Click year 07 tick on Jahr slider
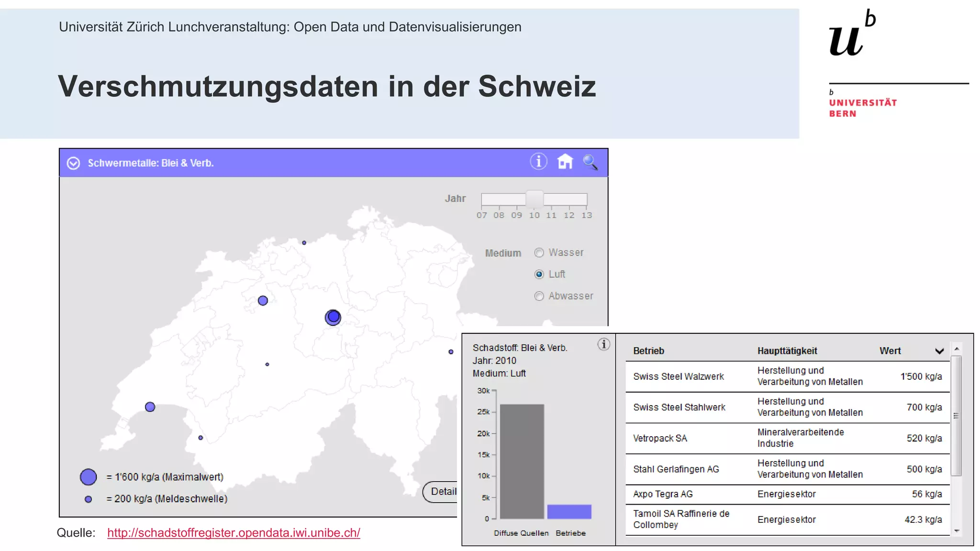Image resolution: width=980 pixels, height=551 pixels. point(482,215)
